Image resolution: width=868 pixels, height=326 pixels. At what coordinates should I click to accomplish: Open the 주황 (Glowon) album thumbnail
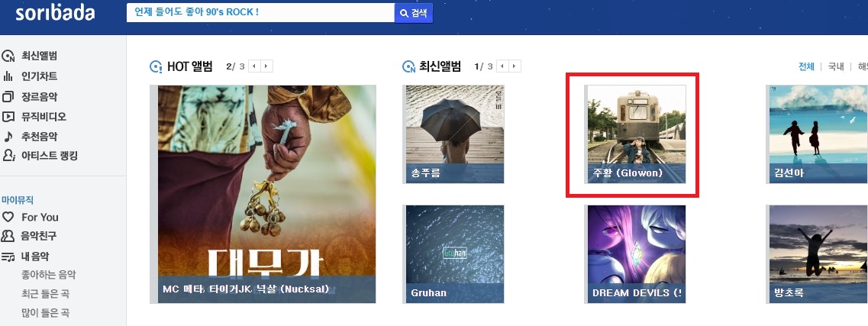(637, 134)
